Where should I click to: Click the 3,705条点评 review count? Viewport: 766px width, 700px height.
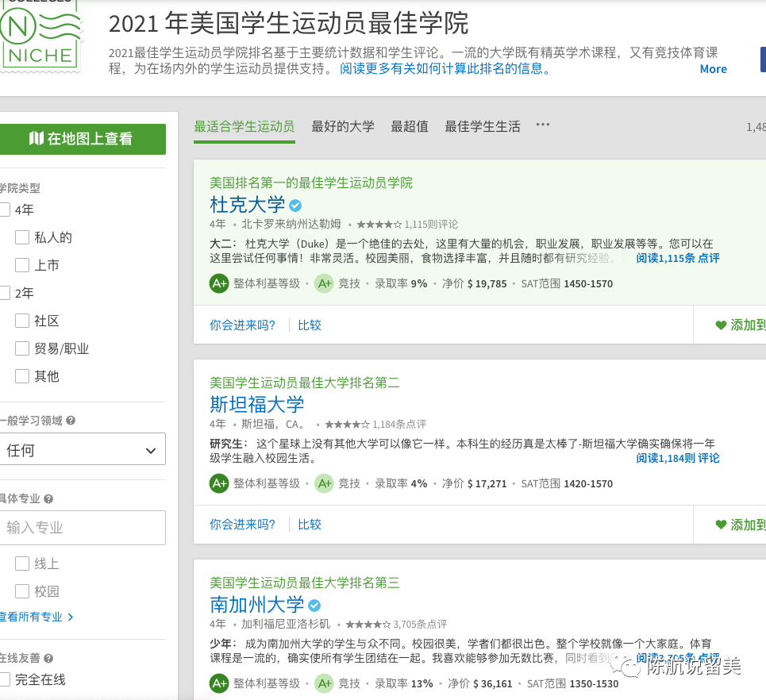click(420, 625)
